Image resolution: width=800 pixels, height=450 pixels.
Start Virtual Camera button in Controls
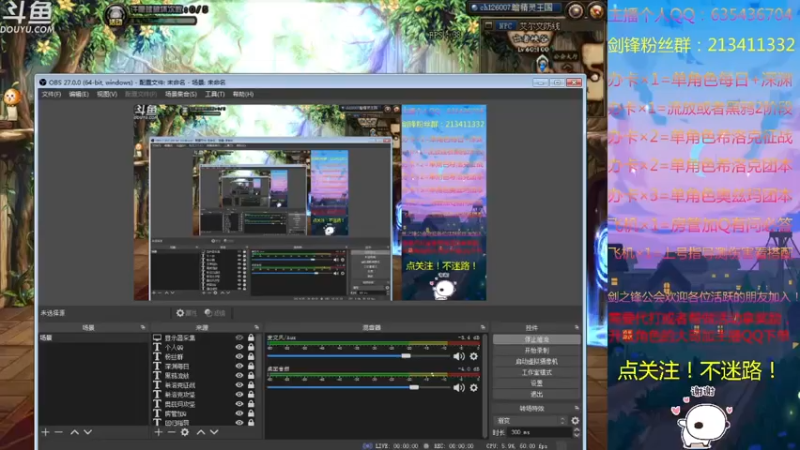(537, 361)
